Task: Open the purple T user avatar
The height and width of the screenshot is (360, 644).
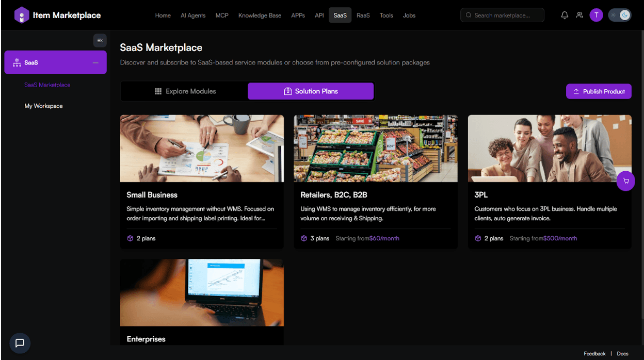Action: [596, 15]
